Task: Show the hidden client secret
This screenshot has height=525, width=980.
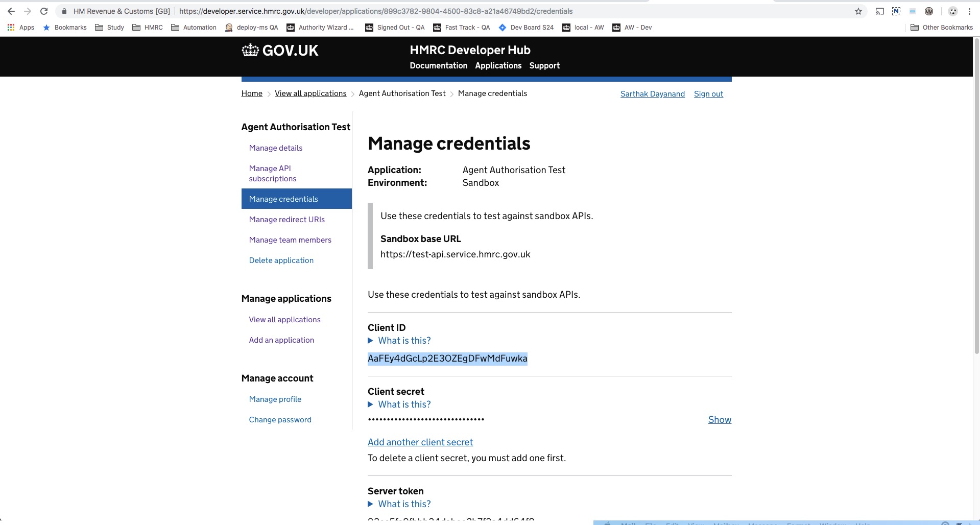Action: pos(720,420)
